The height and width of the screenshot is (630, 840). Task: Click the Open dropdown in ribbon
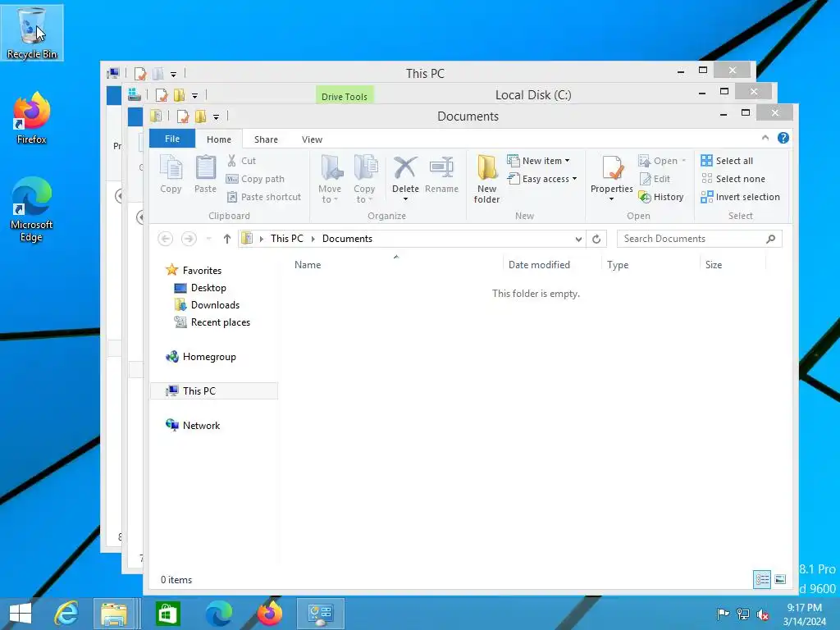coord(662,161)
